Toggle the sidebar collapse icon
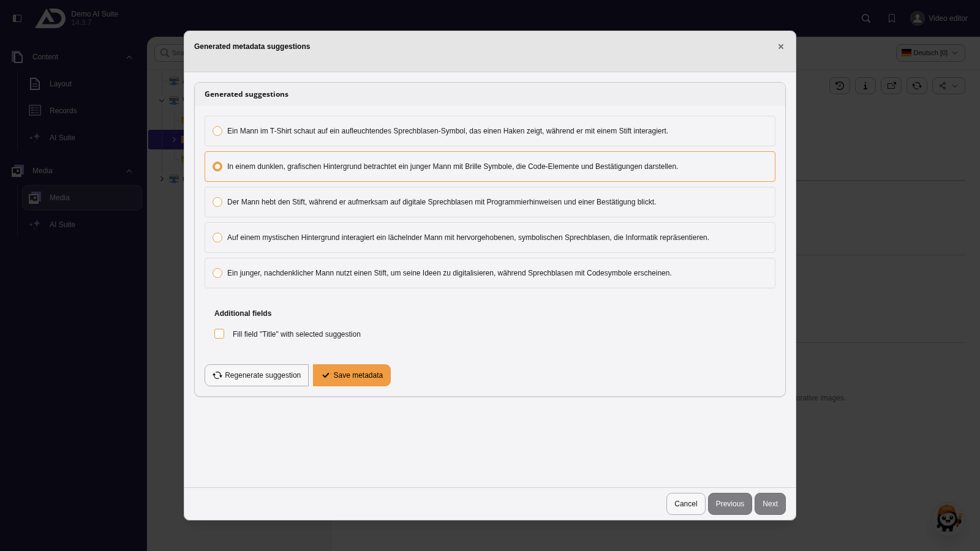Viewport: 980px width, 551px height. pos(17,18)
